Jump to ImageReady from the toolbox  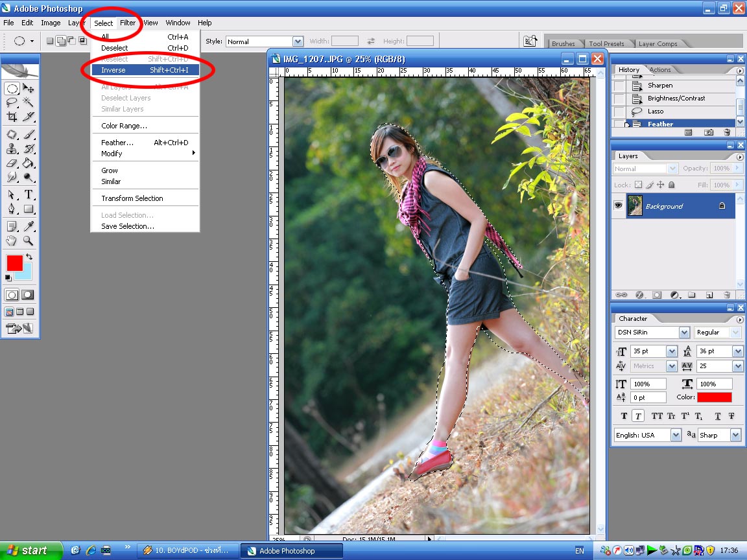click(x=19, y=328)
